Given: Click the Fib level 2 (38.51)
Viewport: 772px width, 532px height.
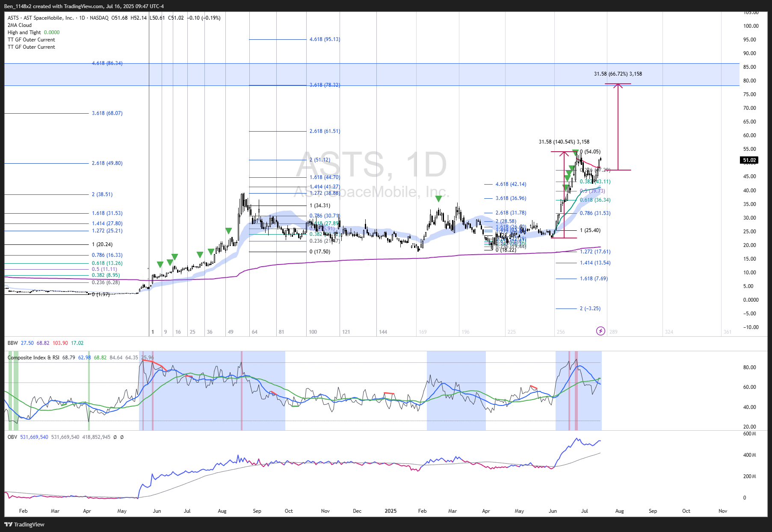Looking at the screenshot, I should pos(102,194).
